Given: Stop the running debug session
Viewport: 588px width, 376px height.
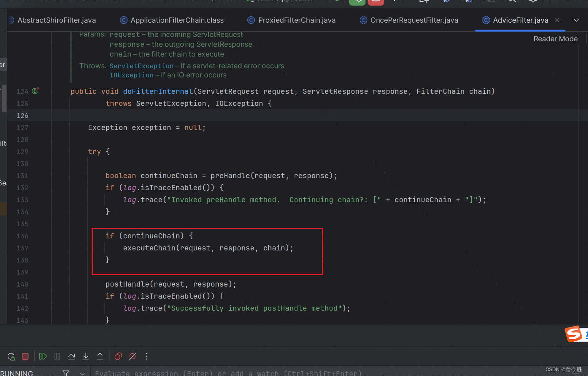Looking at the screenshot, I should coord(25,356).
